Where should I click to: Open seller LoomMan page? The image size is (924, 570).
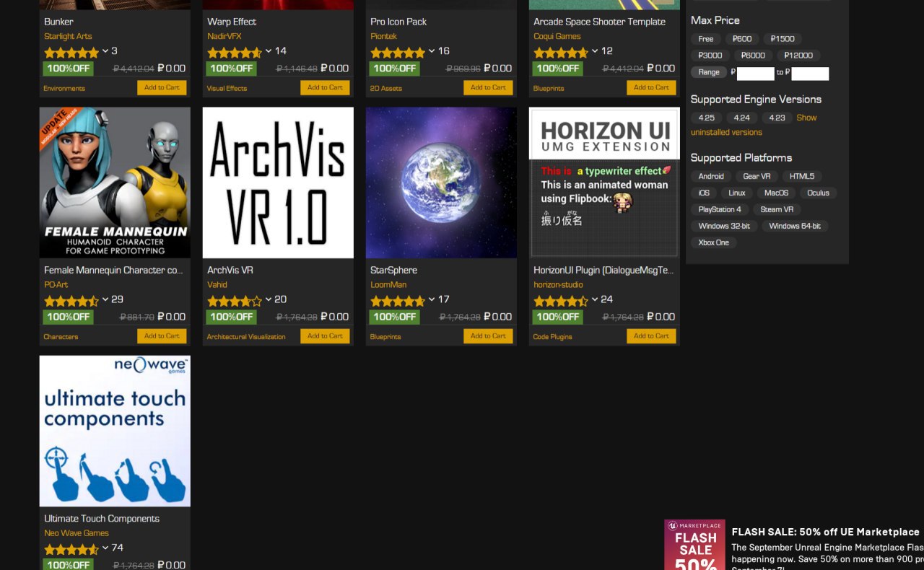[x=388, y=284]
